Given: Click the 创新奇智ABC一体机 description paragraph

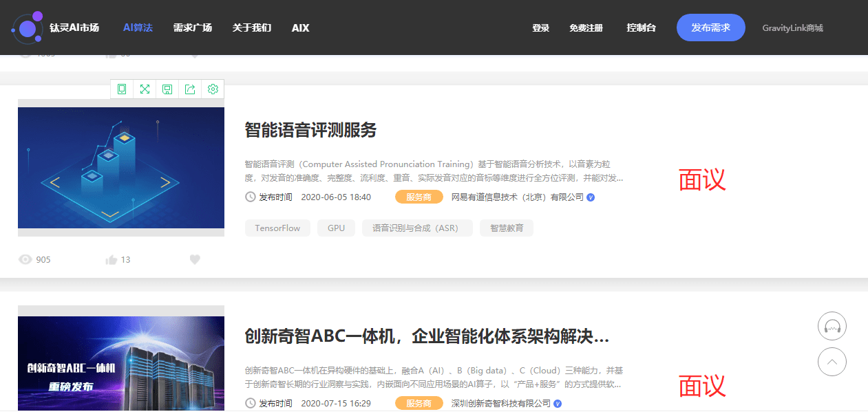Looking at the screenshot, I should (x=434, y=378).
